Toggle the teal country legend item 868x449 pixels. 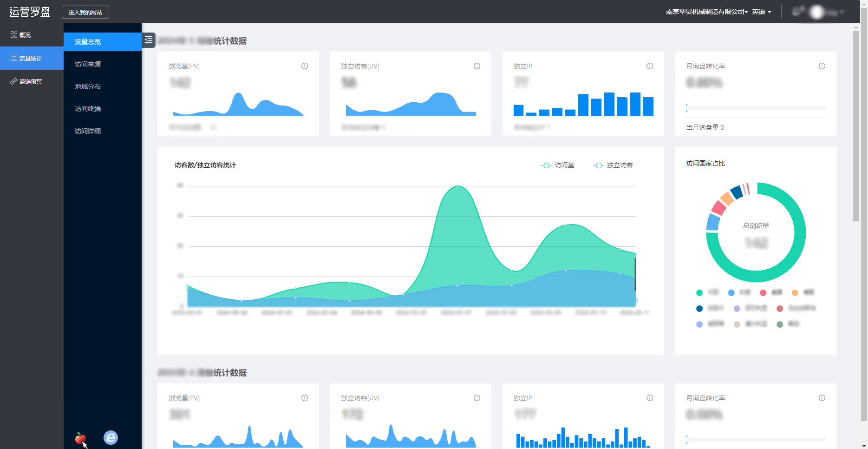(x=699, y=292)
